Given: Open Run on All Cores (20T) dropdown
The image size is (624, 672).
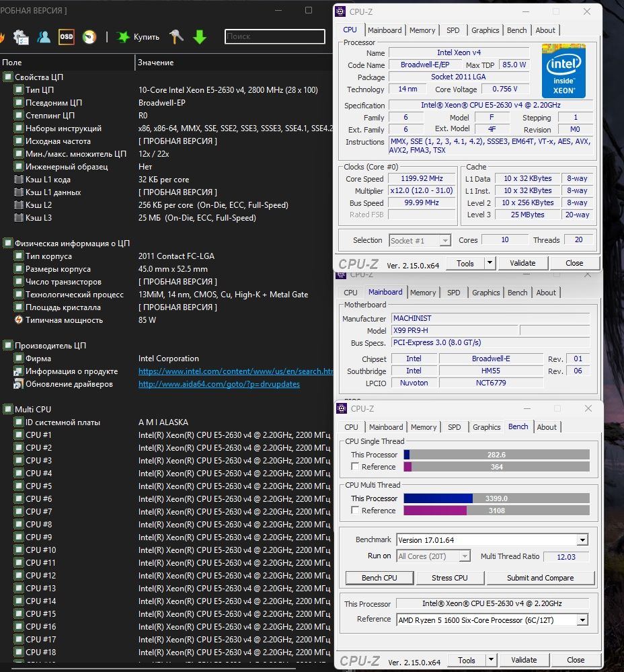Looking at the screenshot, I should (x=465, y=556).
